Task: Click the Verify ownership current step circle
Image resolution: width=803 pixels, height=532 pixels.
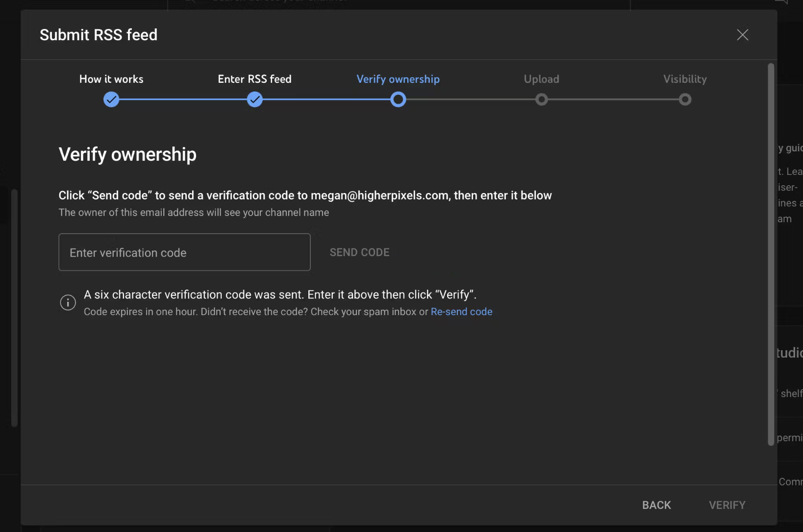Action: 398,100
